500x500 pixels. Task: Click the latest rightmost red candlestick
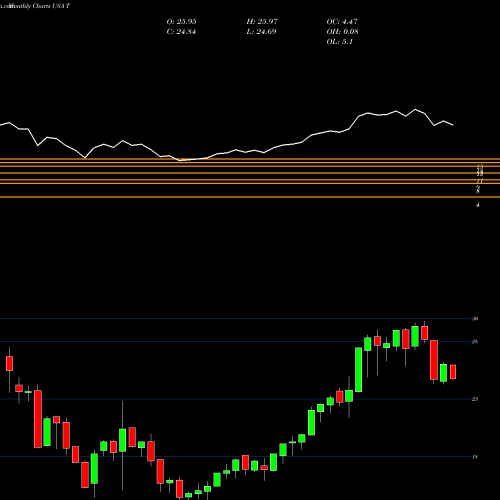coord(453,372)
